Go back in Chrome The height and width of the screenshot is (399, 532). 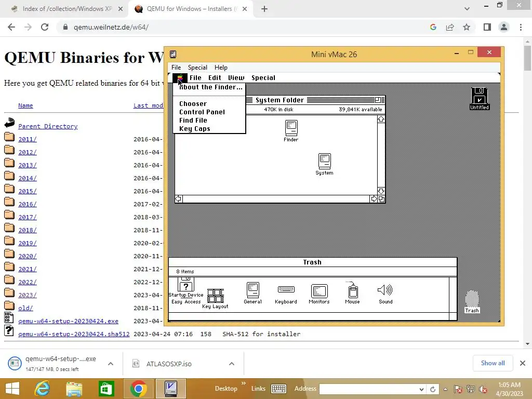[11, 27]
